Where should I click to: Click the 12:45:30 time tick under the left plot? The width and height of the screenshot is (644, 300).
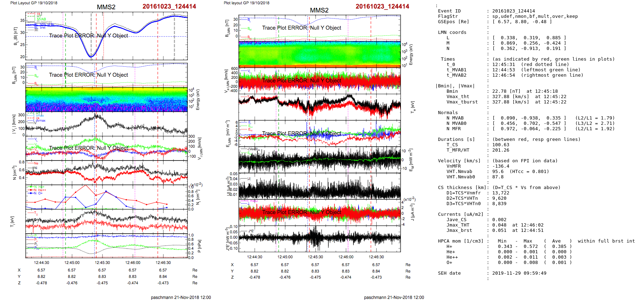[102, 263]
